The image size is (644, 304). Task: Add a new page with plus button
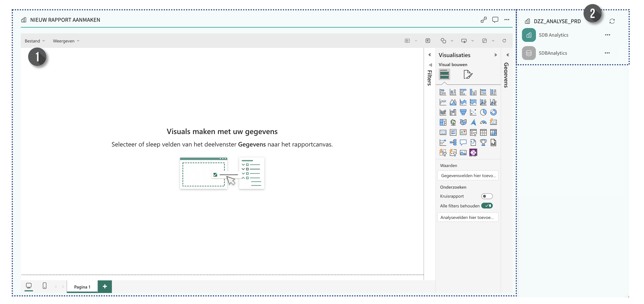(x=105, y=287)
